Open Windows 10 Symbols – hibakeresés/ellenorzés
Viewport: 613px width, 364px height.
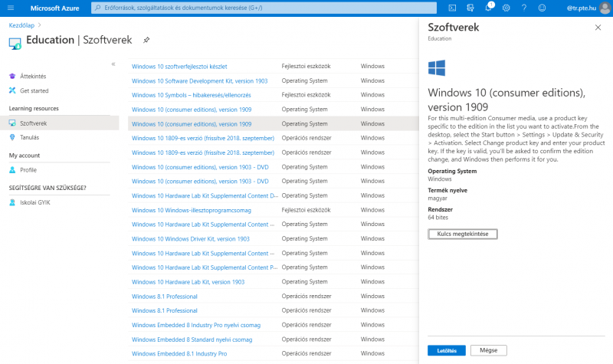[x=191, y=95]
